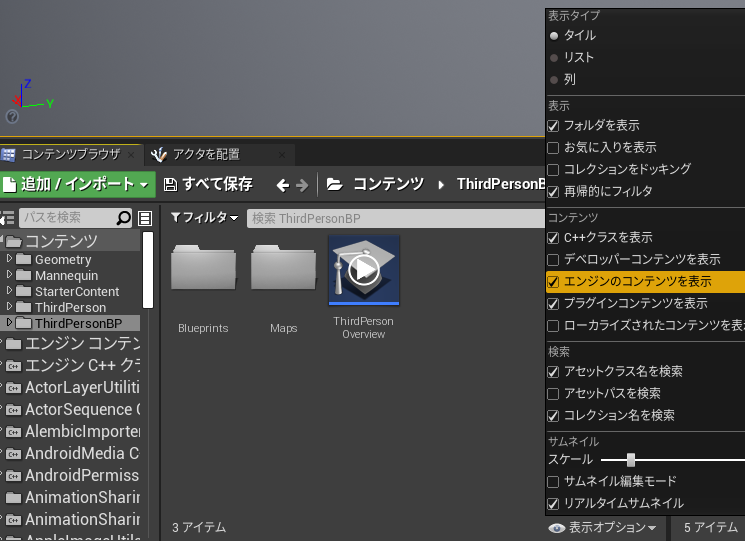
Task: Switch to the コンテンツブラウザ tab
Action: (71, 155)
